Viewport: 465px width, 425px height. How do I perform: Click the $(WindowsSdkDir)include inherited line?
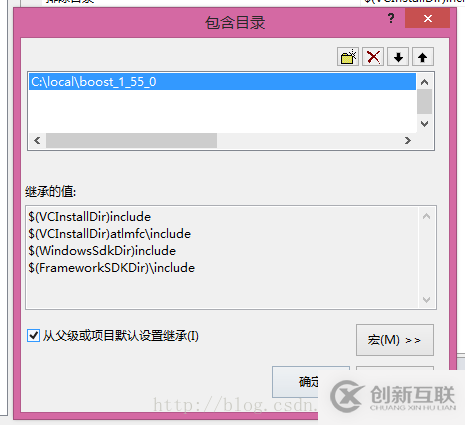point(102,251)
